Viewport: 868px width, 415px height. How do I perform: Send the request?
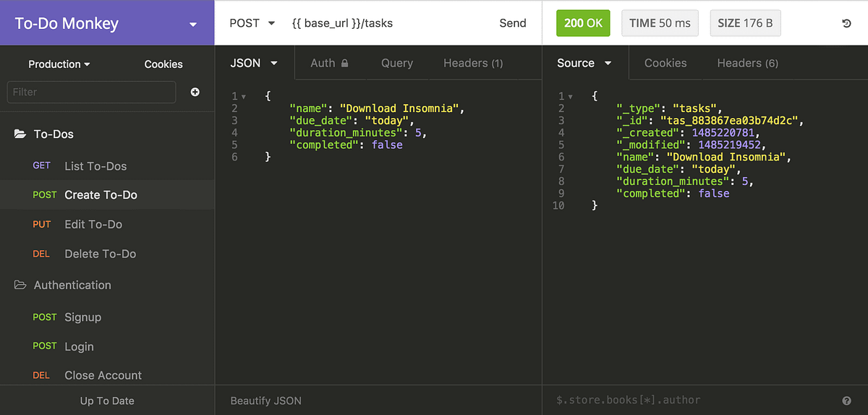coord(513,23)
